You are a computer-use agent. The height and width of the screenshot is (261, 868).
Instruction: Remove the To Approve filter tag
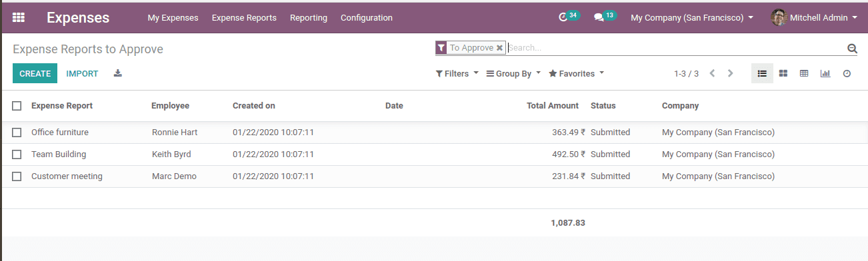(x=499, y=48)
